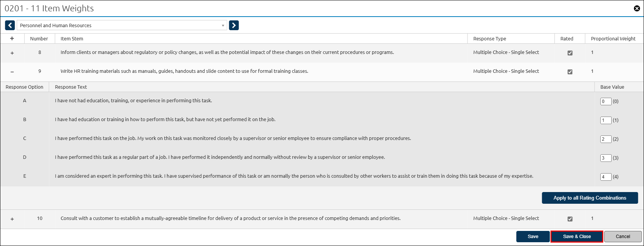Close the Item Weights dialog with X icon

coord(637,8)
